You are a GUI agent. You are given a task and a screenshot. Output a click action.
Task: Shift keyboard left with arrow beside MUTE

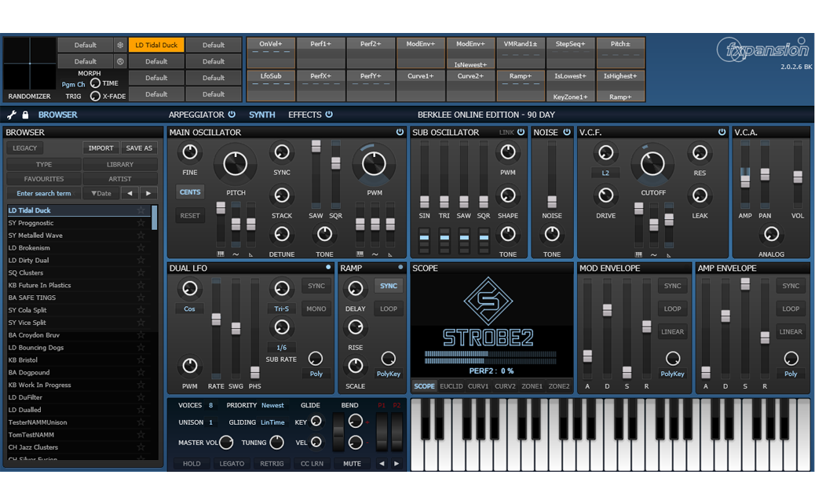click(x=382, y=463)
